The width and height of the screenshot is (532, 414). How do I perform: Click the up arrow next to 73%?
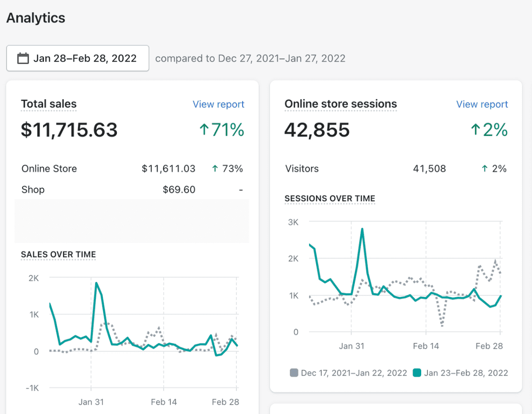point(215,169)
